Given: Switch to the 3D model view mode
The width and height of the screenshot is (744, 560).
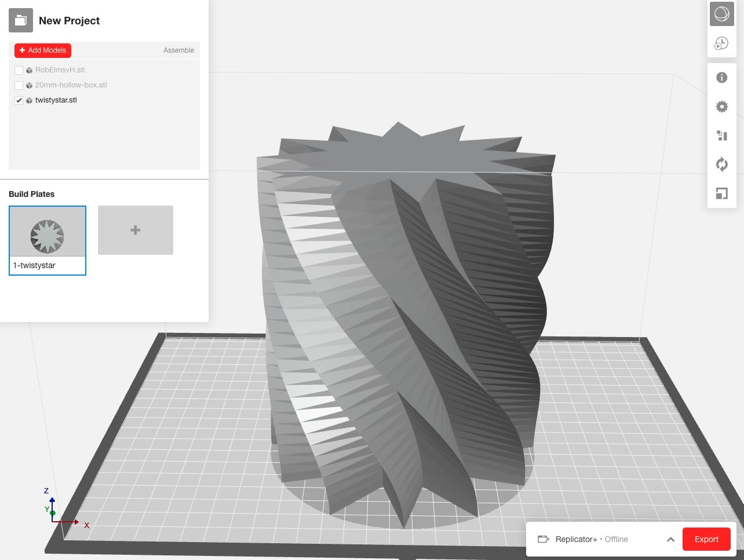Looking at the screenshot, I should 721,14.
